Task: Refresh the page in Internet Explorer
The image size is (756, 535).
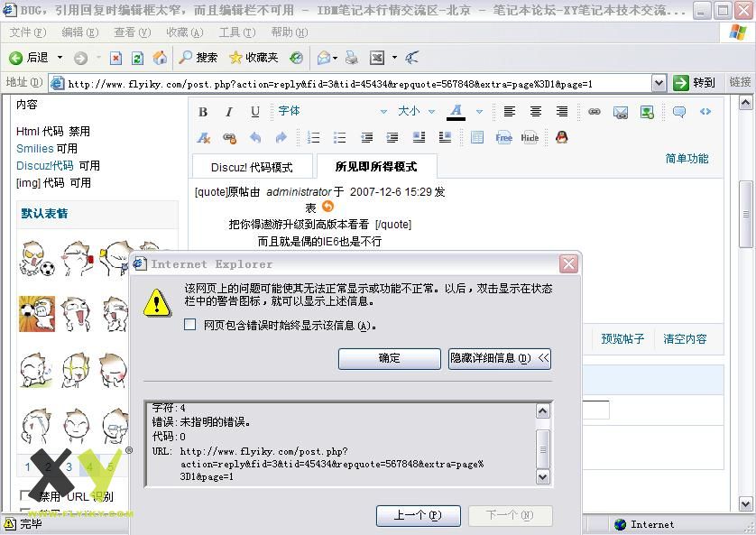Action: 137,59
